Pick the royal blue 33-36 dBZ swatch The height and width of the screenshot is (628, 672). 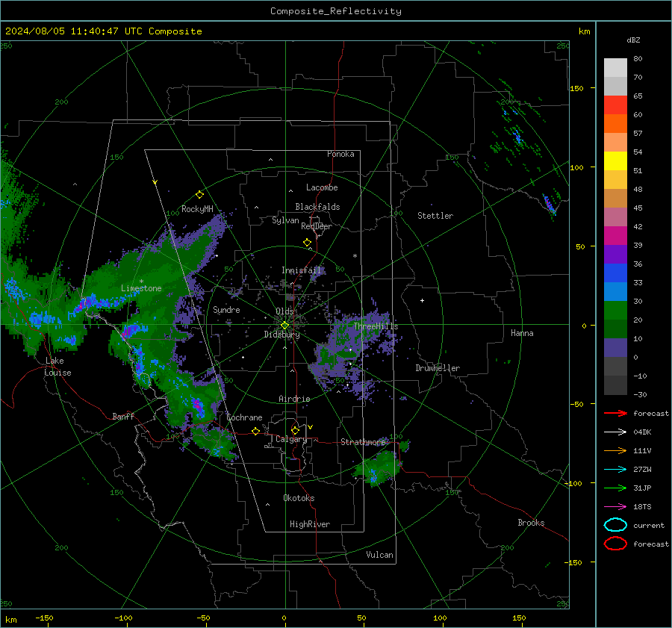[615, 273]
